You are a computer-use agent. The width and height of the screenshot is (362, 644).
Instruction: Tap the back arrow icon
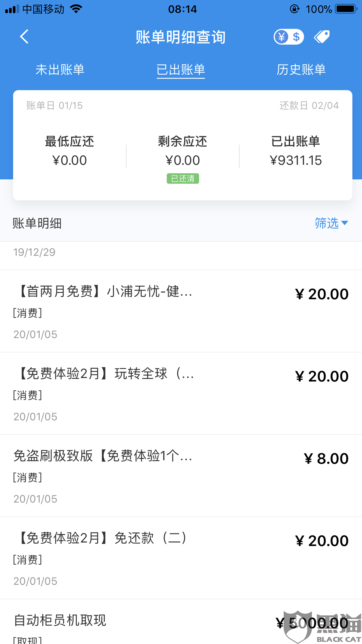(24, 37)
